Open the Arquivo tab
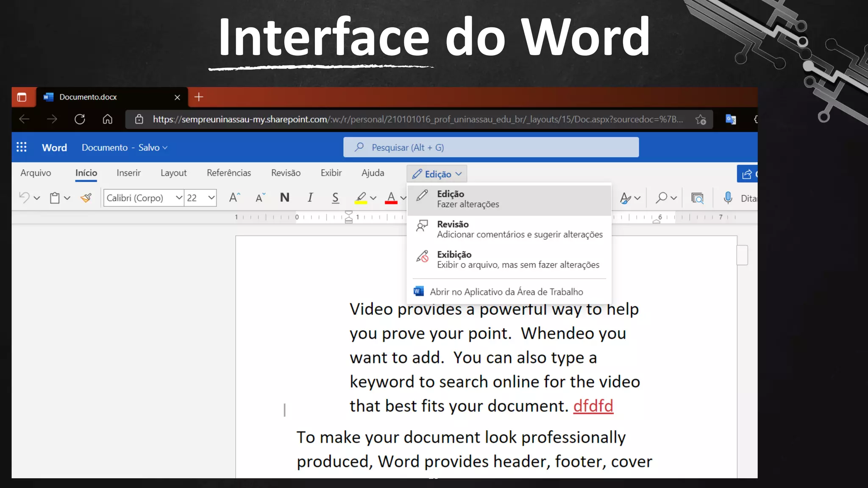Viewport: 868px width, 488px height. click(x=36, y=173)
